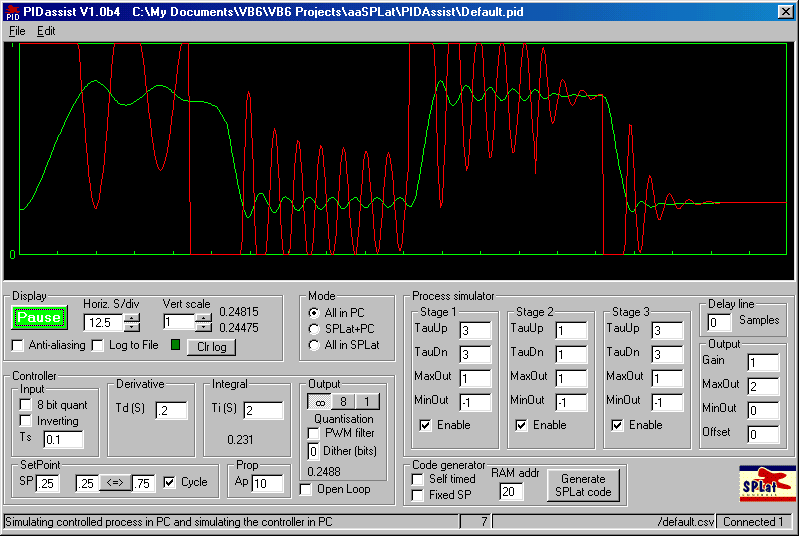
Task: Decrease Horiz. S/div with down arrow
Action: (x=131, y=327)
